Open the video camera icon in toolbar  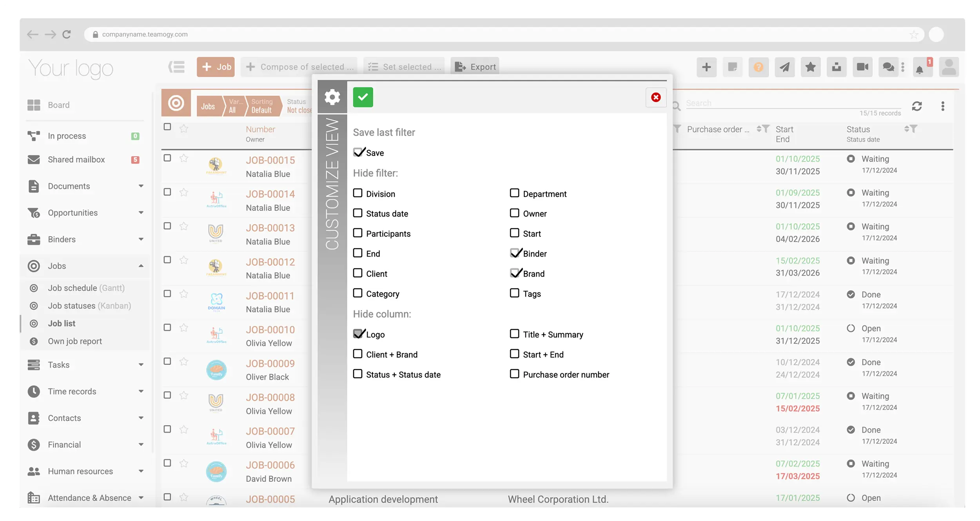point(862,67)
